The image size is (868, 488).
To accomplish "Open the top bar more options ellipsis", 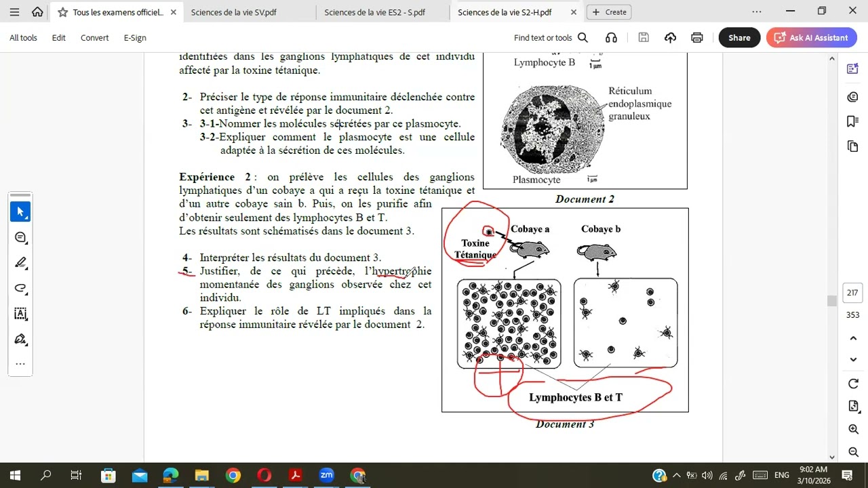I will pyautogui.click(x=757, y=12).
